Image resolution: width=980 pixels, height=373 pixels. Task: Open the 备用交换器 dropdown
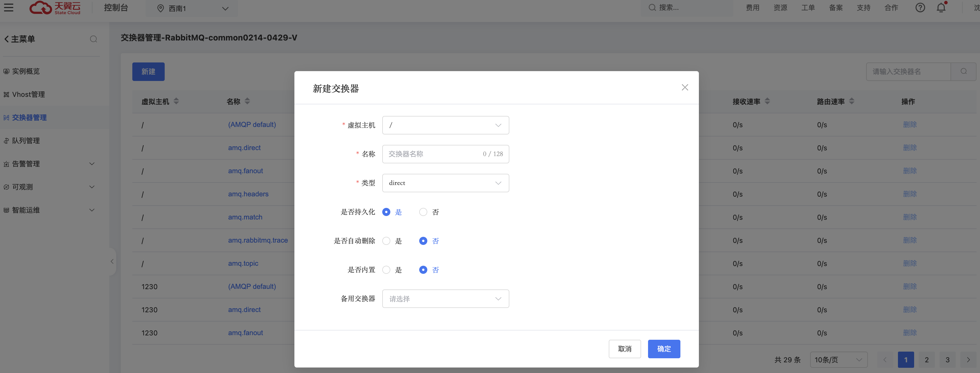(x=446, y=298)
